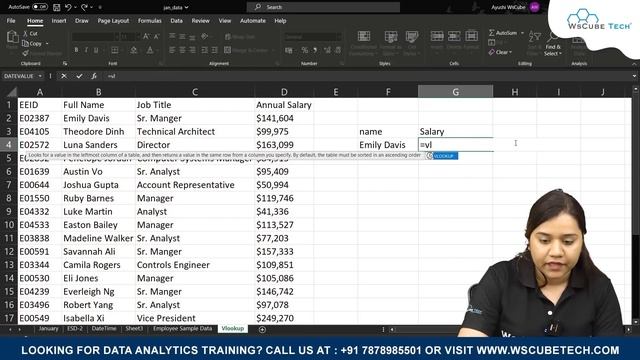Open the January sheet tab
The height and width of the screenshot is (360, 640).
pos(48,329)
